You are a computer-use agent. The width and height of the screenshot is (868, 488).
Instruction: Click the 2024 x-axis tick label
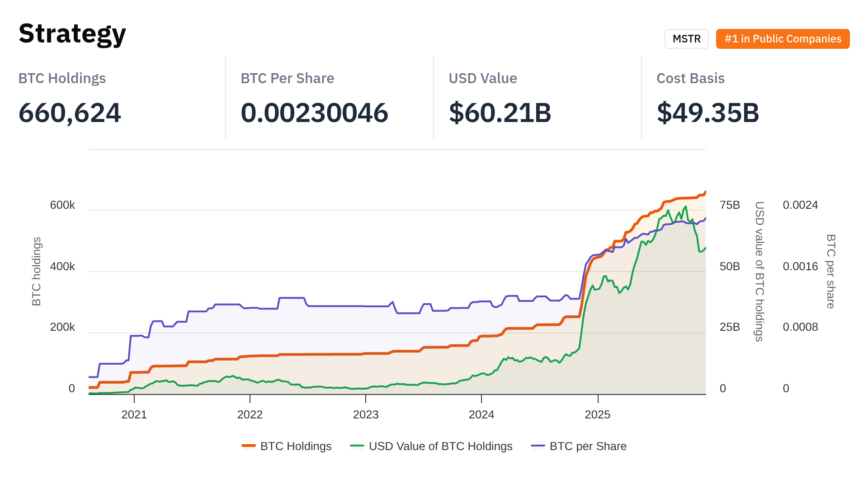click(x=481, y=414)
